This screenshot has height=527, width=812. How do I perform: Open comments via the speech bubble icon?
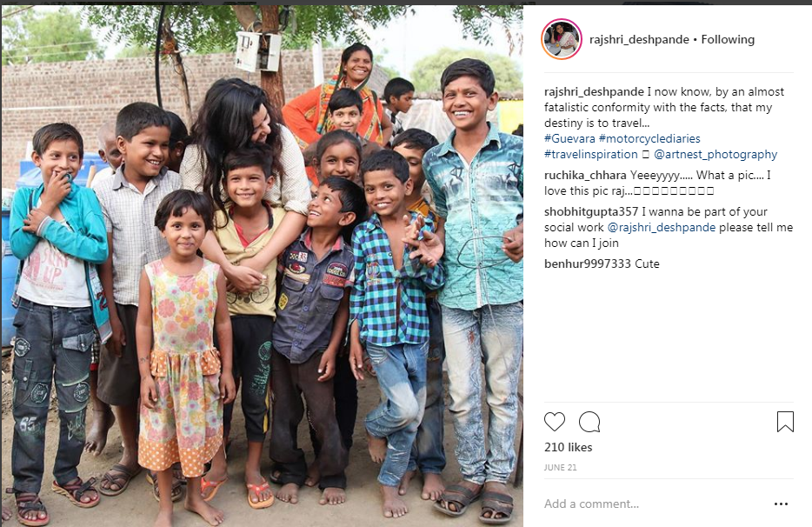(x=589, y=422)
